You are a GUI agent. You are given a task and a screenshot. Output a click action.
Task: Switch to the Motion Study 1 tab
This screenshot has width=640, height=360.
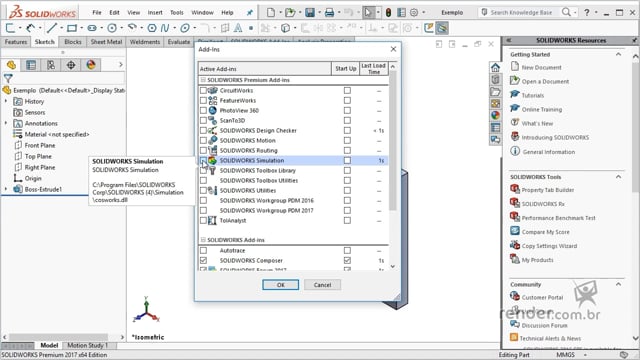point(87,345)
